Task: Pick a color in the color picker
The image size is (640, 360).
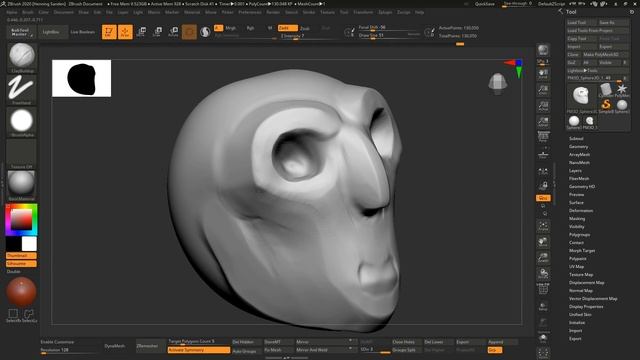Action: tap(21, 220)
